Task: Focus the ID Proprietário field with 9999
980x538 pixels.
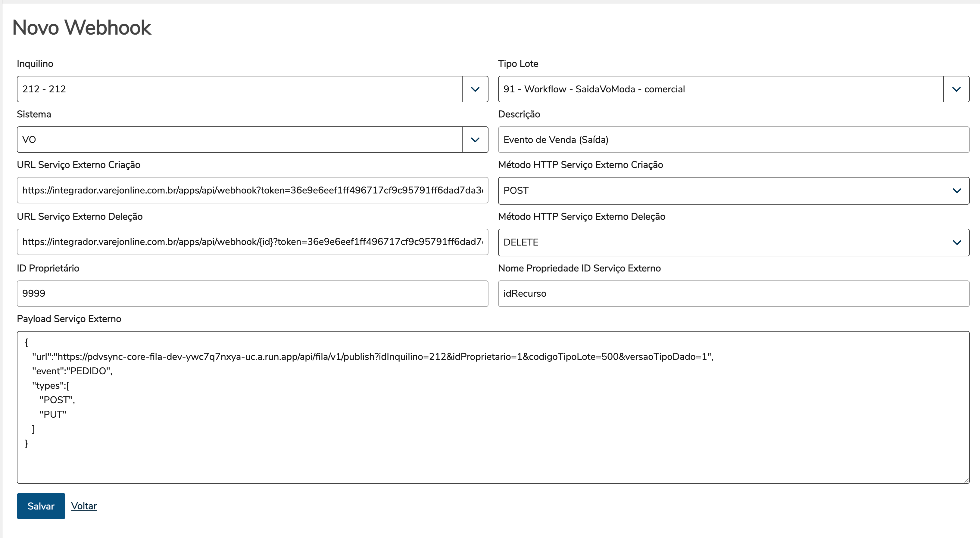Action: (252, 294)
